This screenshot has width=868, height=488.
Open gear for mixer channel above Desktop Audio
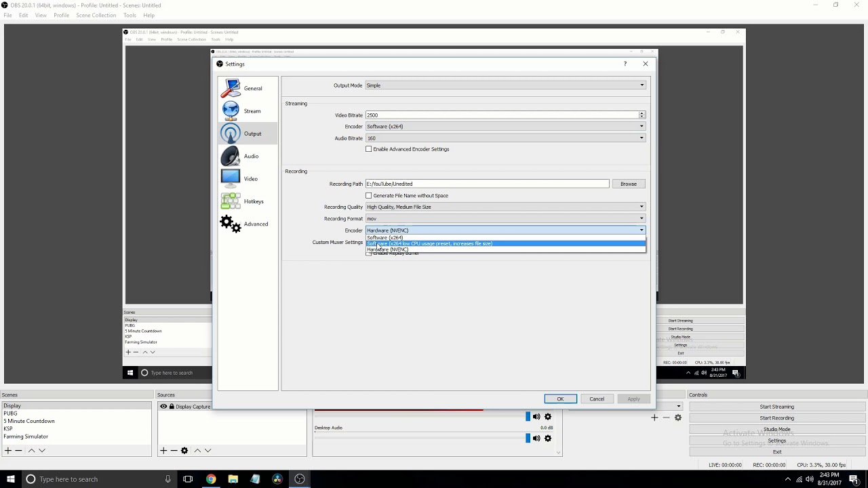pos(548,417)
